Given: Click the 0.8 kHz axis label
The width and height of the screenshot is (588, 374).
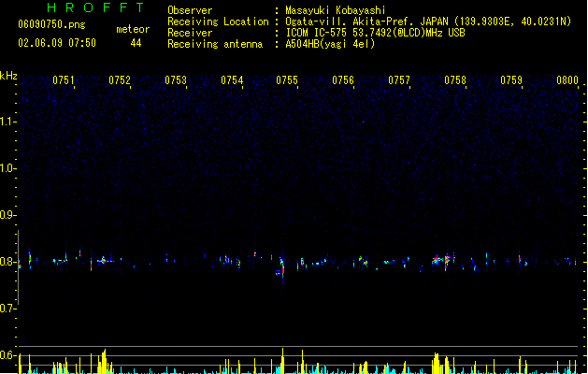Looking at the screenshot, I should coord(7,262).
